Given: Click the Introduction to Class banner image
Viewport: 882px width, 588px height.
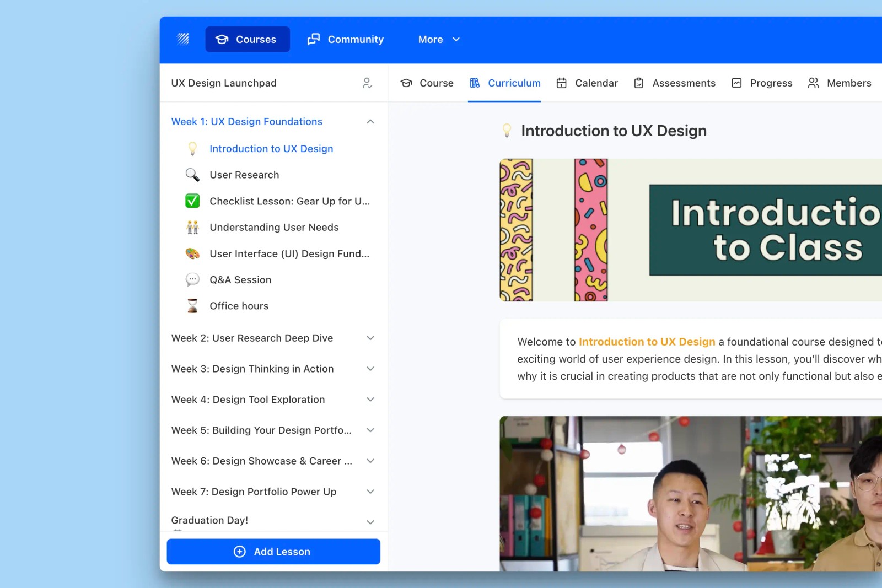Looking at the screenshot, I should tap(691, 230).
